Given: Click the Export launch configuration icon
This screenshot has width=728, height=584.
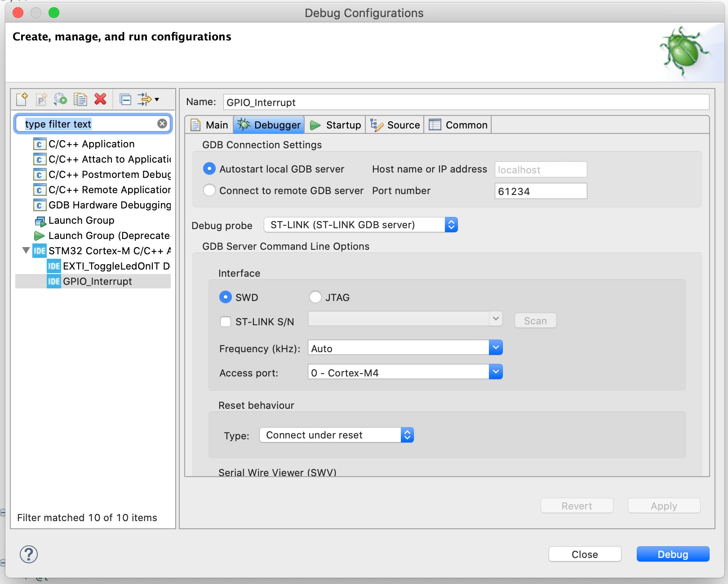Looking at the screenshot, I should pyautogui.click(x=61, y=99).
